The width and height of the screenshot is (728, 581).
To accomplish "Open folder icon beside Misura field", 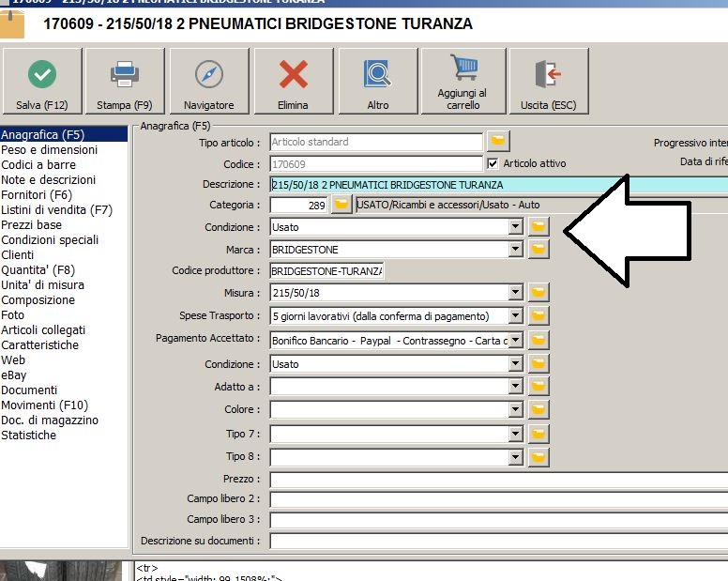I will pyautogui.click(x=538, y=293).
